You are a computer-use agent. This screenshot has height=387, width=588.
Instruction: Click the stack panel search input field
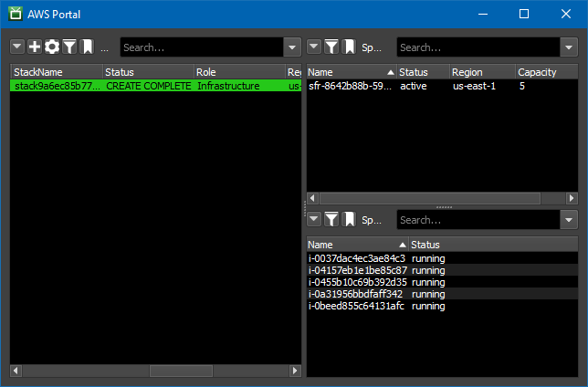click(x=201, y=47)
